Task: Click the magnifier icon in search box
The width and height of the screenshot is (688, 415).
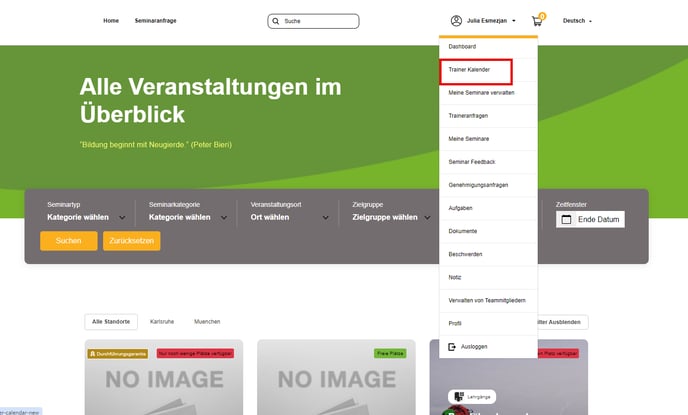Action: tap(277, 21)
